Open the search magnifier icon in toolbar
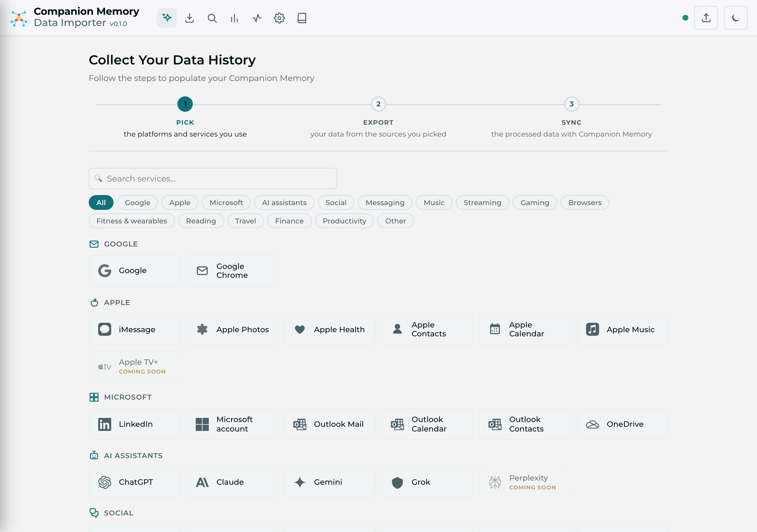The width and height of the screenshot is (757, 532). (212, 18)
